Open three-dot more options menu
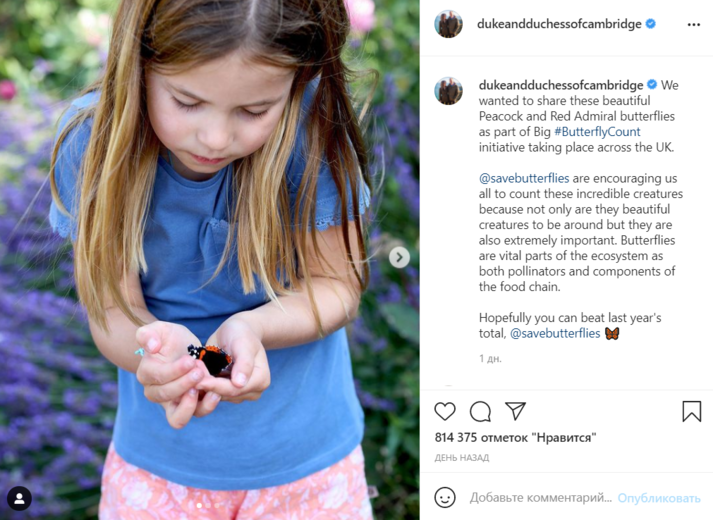 (x=693, y=25)
